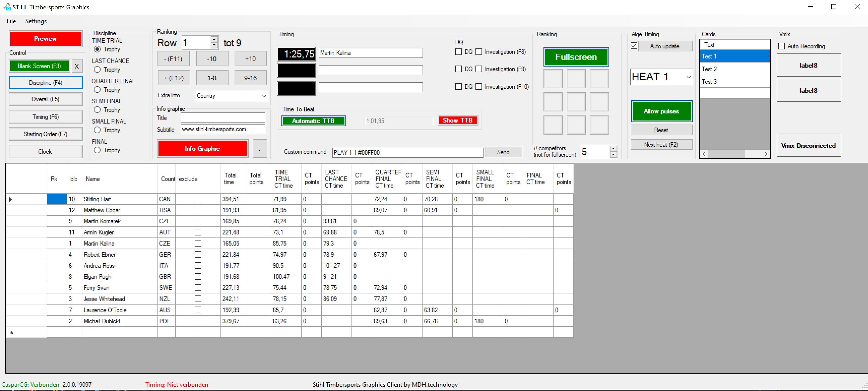This screenshot has width=868, height=391.
Task: Open the File menu
Action: (11, 21)
